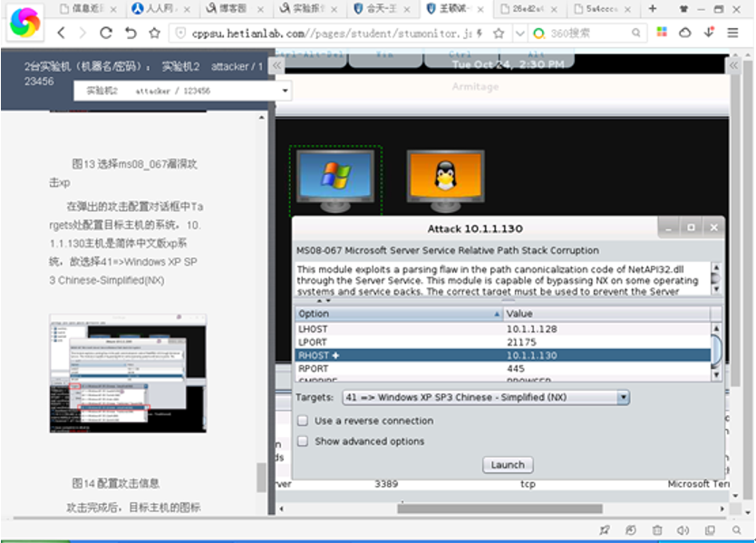Select the Linux penguin host icon
The height and width of the screenshot is (543, 756).
point(445,180)
